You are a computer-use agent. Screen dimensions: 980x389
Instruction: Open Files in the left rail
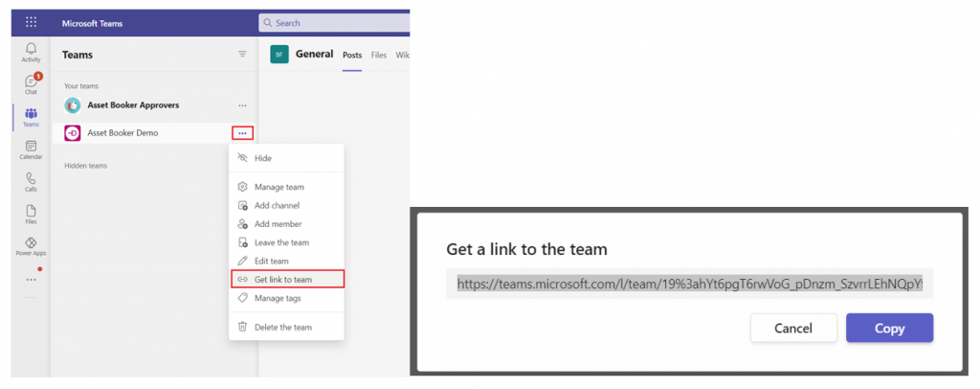31,215
